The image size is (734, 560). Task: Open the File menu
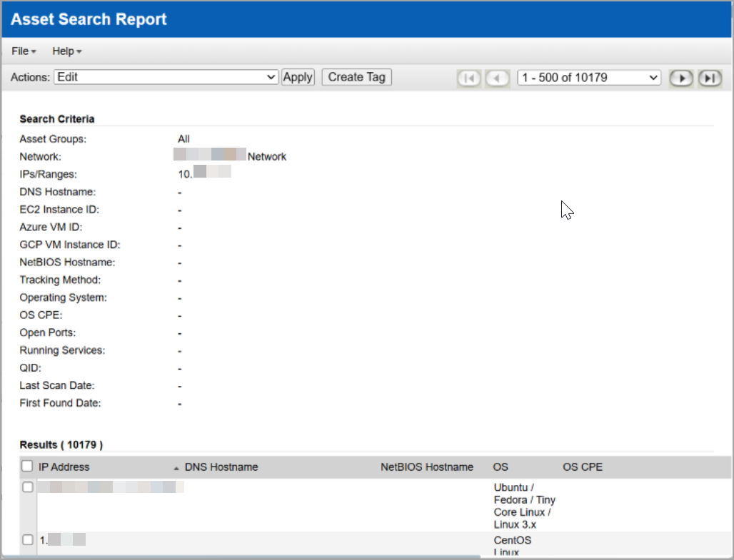point(24,51)
